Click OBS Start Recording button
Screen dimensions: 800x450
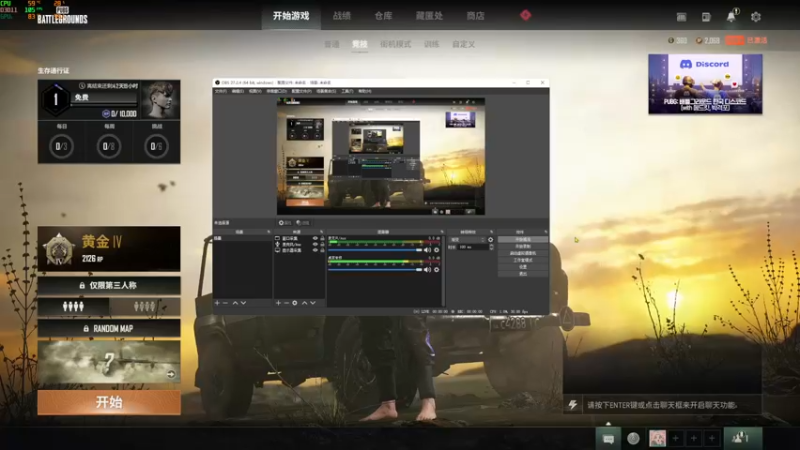(x=522, y=246)
